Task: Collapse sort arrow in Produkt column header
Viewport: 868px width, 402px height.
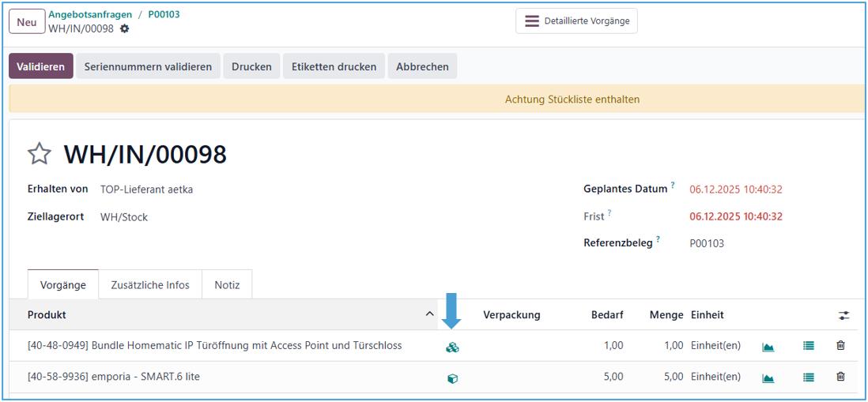Action: (x=429, y=314)
